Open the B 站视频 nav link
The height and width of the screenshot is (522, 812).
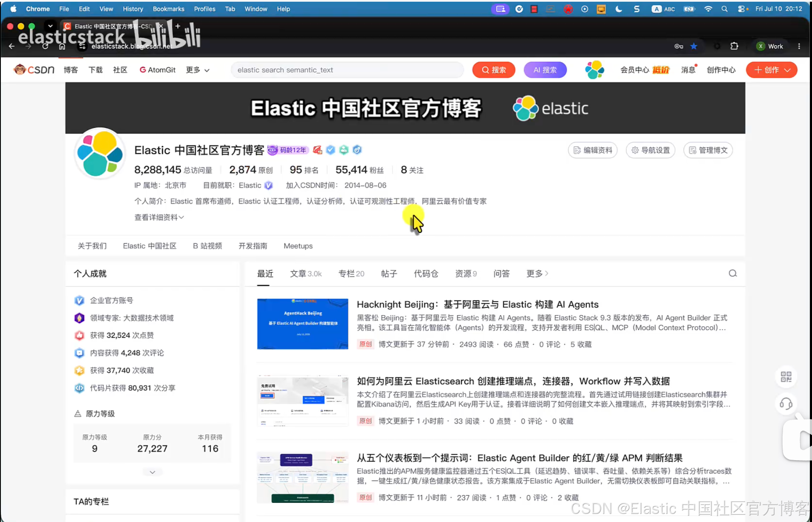click(207, 246)
